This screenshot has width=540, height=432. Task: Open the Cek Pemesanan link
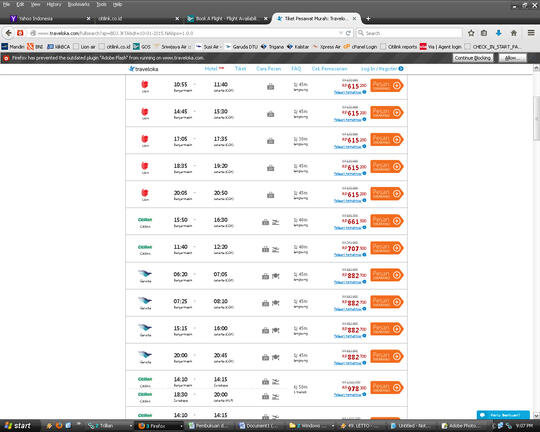330,69
